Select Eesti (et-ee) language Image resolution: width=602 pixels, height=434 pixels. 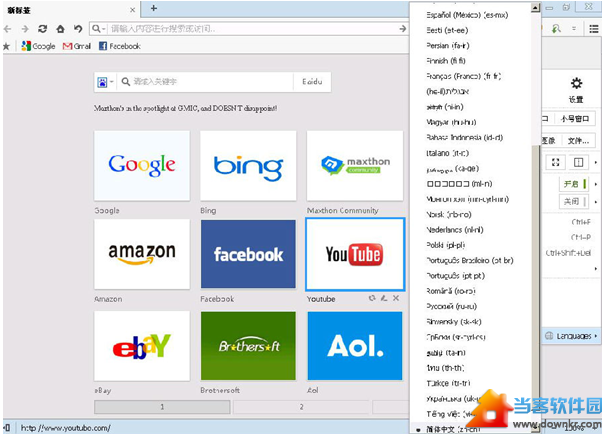pyautogui.click(x=447, y=30)
